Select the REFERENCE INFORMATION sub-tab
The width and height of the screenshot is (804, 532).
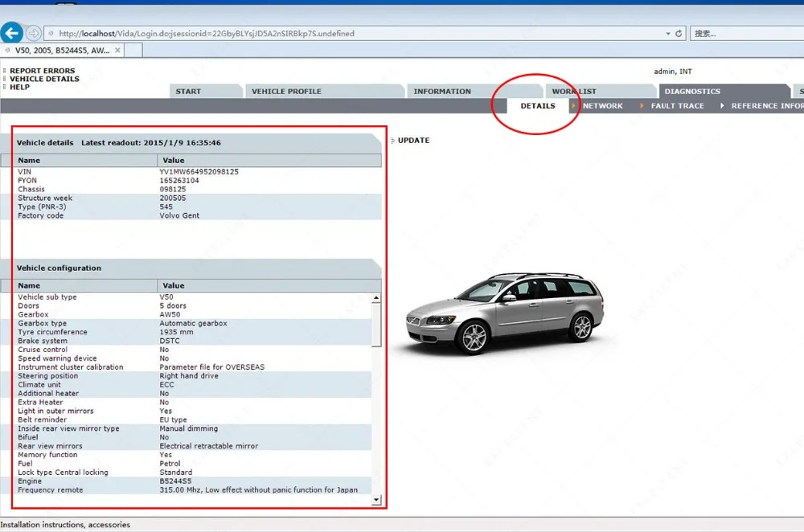click(768, 106)
